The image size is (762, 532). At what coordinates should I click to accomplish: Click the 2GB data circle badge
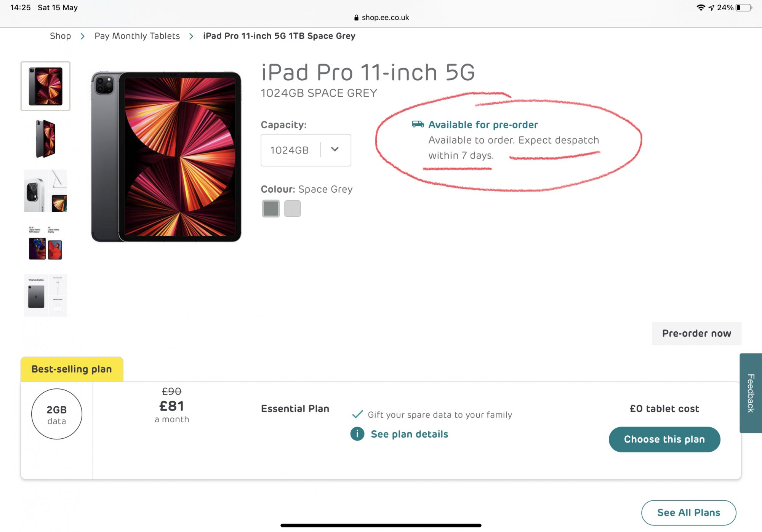[57, 414]
